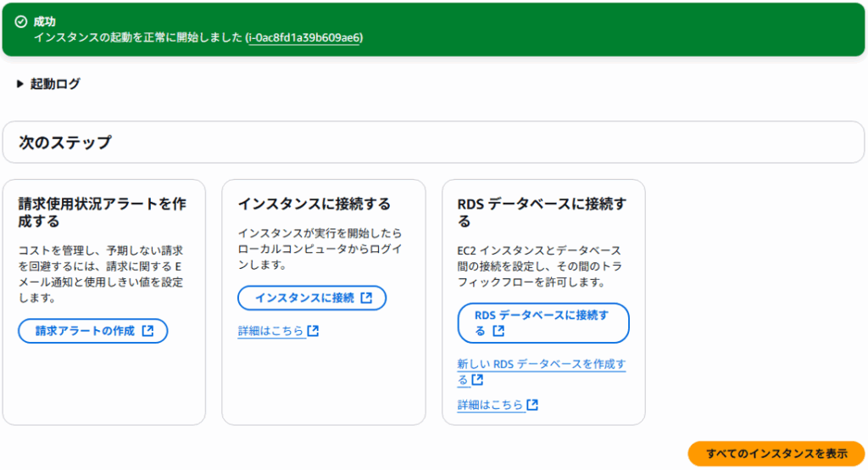The width and height of the screenshot is (868, 470).
Task: Click external-link icon after 新しい RDS データベースを作成する
Action: click(x=477, y=380)
